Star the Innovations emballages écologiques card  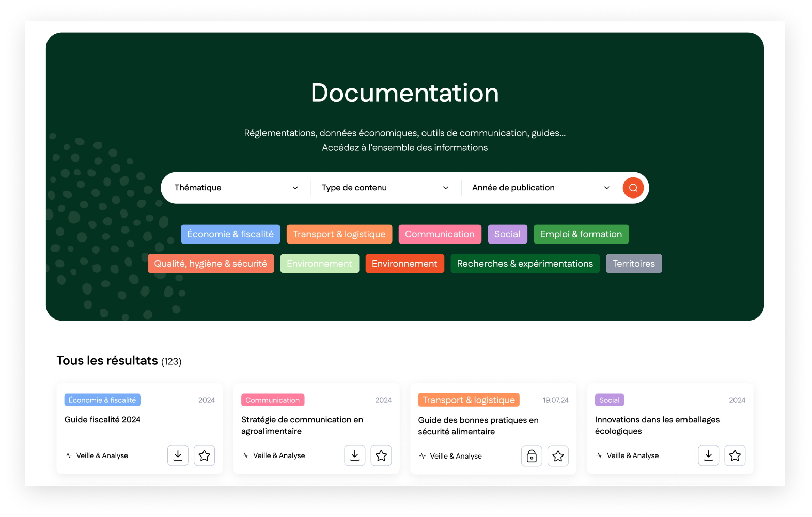[735, 455]
